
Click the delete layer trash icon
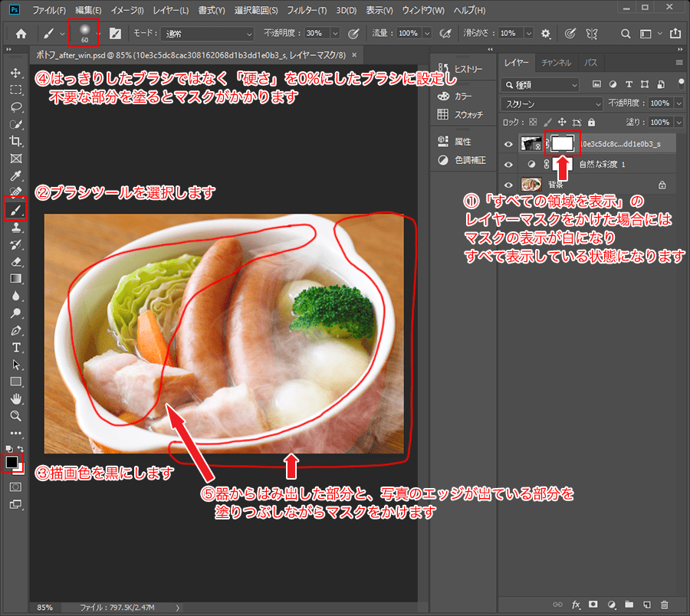(x=664, y=605)
